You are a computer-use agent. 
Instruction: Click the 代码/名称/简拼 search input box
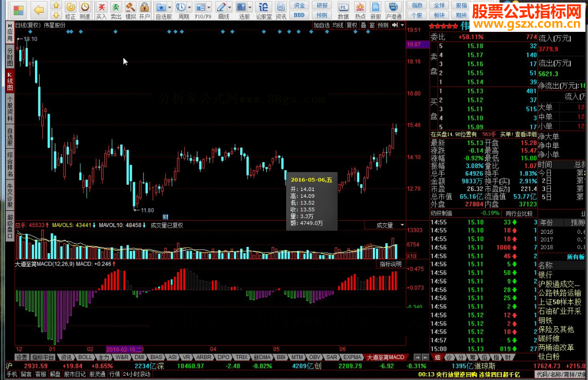(x=561, y=374)
